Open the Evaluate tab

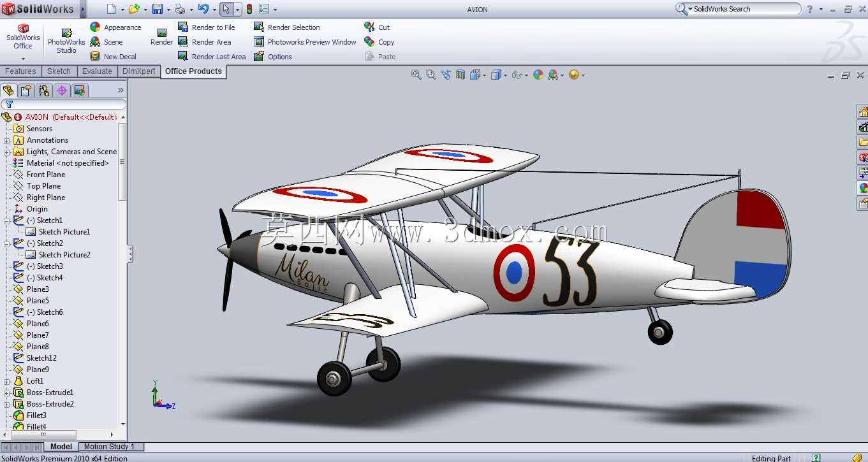(97, 71)
